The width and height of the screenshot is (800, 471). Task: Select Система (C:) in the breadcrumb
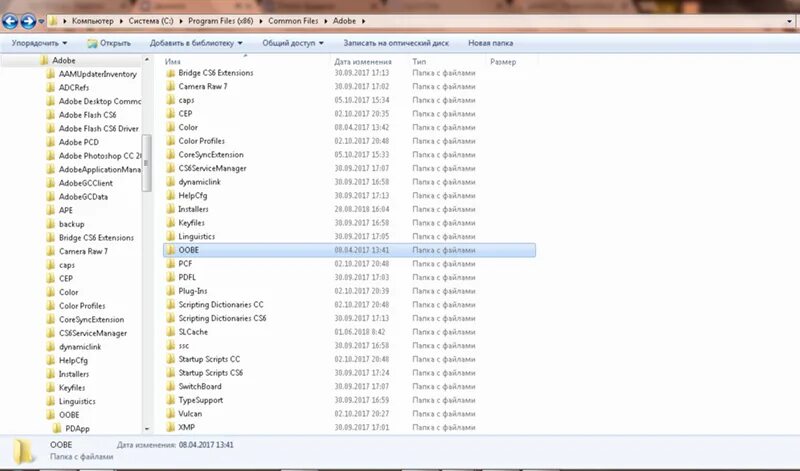(x=151, y=21)
